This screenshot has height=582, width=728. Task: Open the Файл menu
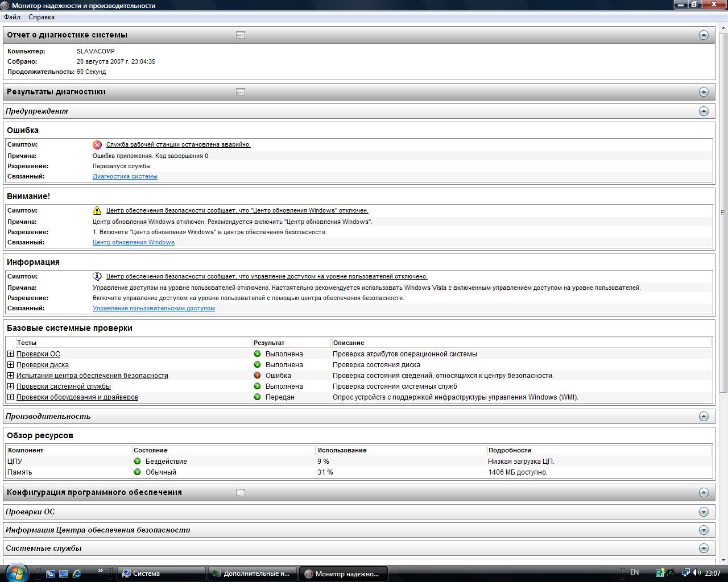coord(12,17)
